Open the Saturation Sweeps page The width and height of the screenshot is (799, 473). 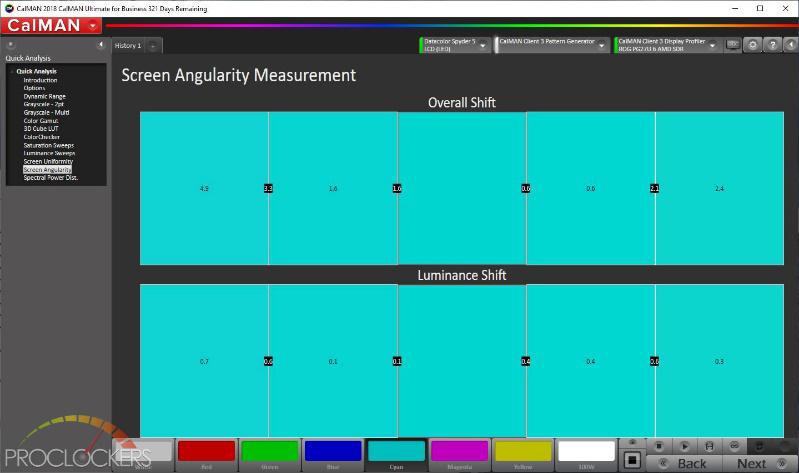tap(48, 145)
